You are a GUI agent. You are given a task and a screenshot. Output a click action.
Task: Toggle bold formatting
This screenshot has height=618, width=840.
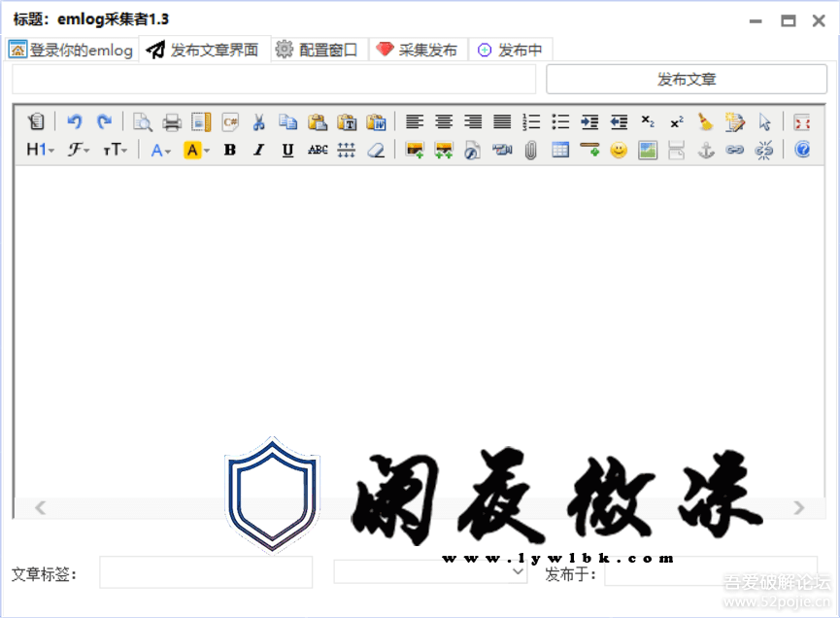click(230, 150)
